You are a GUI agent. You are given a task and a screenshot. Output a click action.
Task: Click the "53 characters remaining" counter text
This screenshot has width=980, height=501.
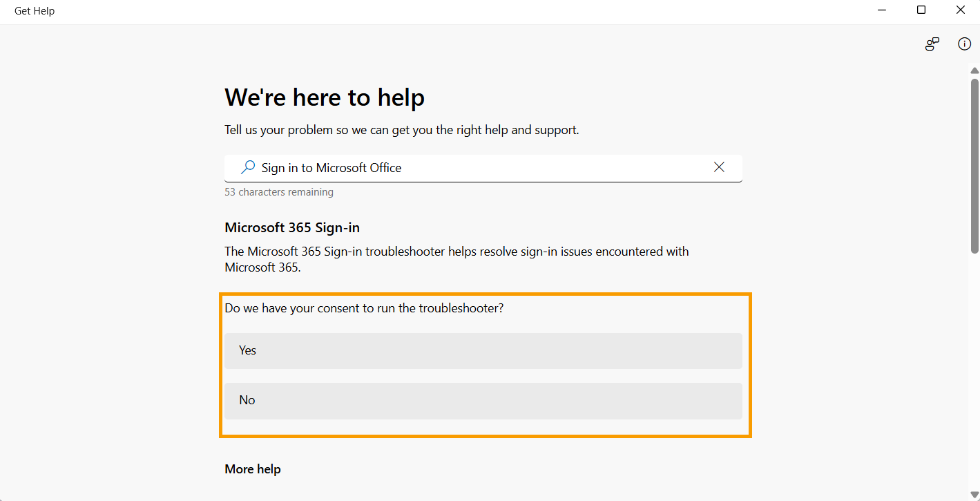pyautogui.click(x=279, y=192)
